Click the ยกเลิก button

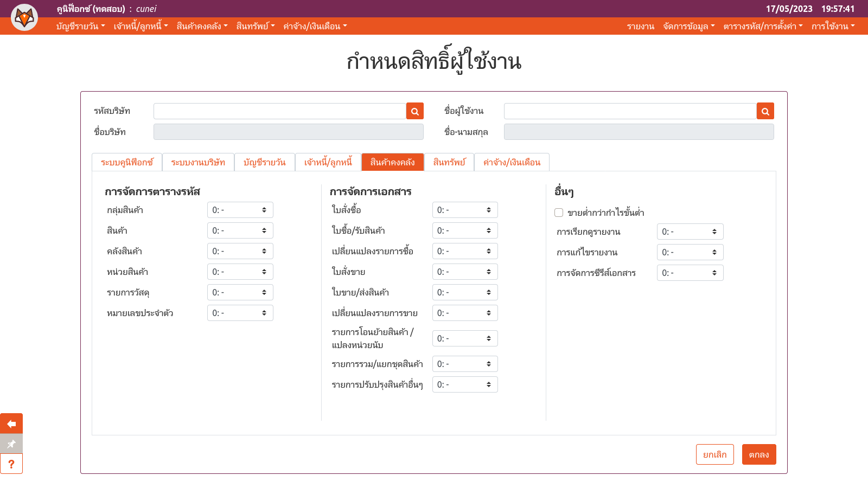(x=714, y=454)
